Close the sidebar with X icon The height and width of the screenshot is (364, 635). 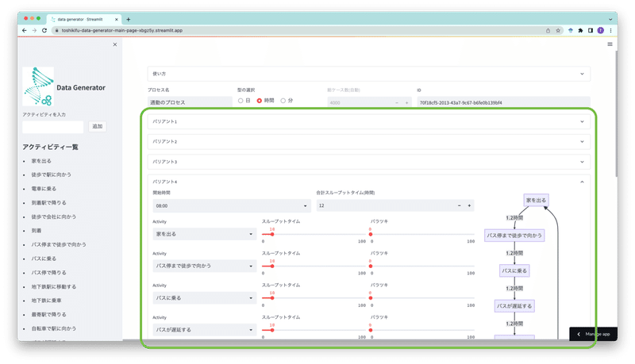pyautogui.click(x=115, y=44)
